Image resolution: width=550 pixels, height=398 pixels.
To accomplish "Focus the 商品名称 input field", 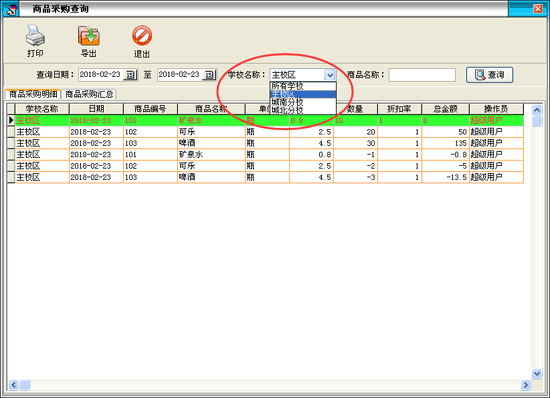I will [422, 75].
